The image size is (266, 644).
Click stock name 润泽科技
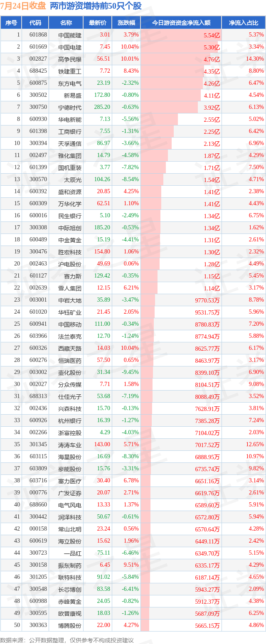tap(70, 517)
